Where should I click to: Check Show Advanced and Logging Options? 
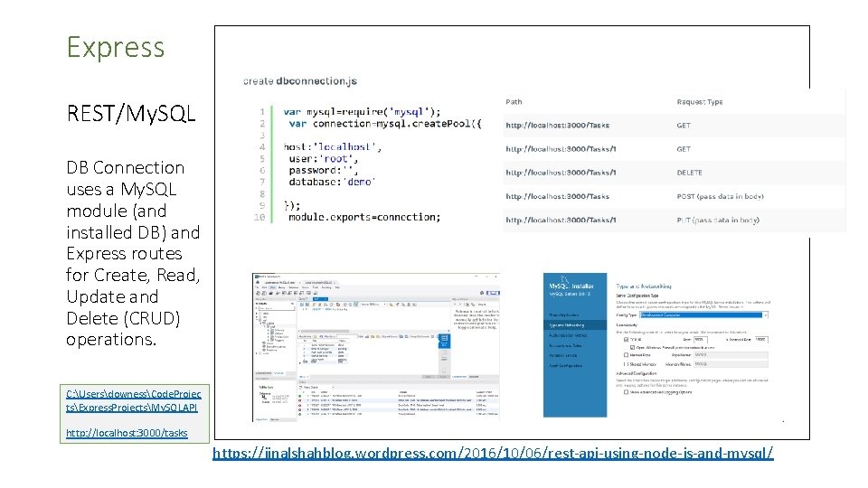[x=626, y=392]
